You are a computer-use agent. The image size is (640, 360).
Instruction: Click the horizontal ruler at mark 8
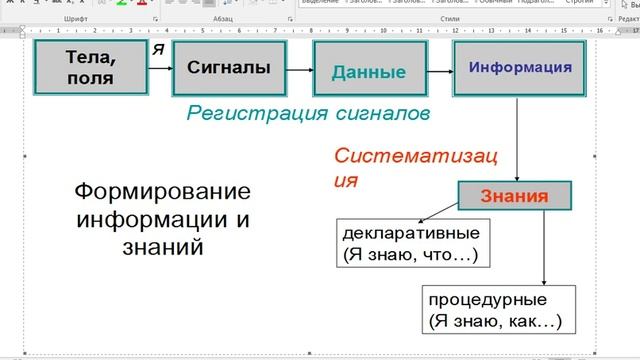tap(311, 31)
